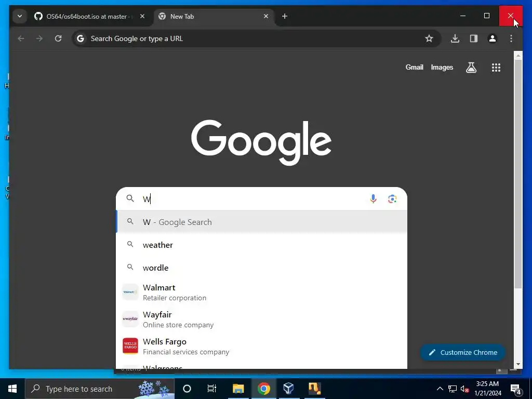Reload the current page

[x=58, y=38]
